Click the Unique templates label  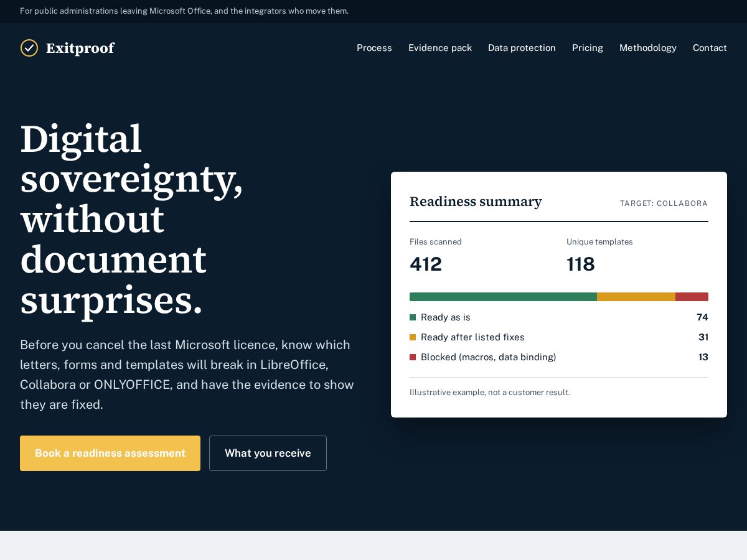coord(599,242)
